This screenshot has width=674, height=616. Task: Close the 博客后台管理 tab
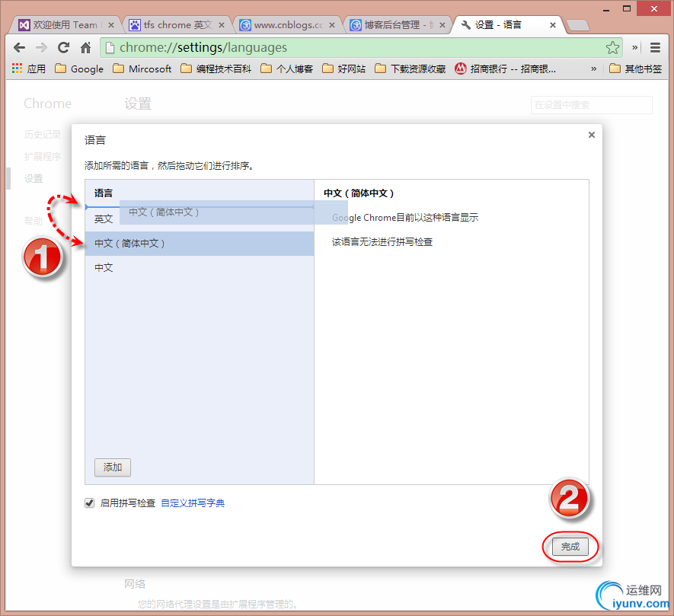coord(442,25)
